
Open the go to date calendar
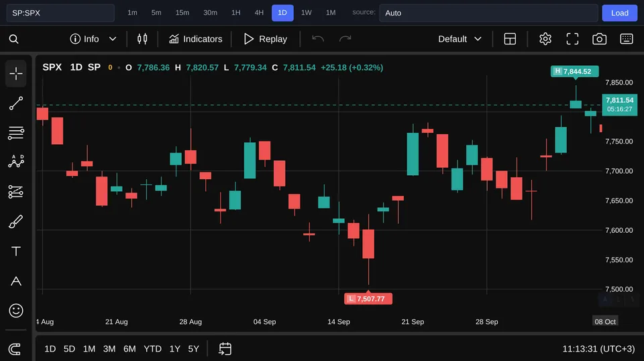click(x=225, y=349)
